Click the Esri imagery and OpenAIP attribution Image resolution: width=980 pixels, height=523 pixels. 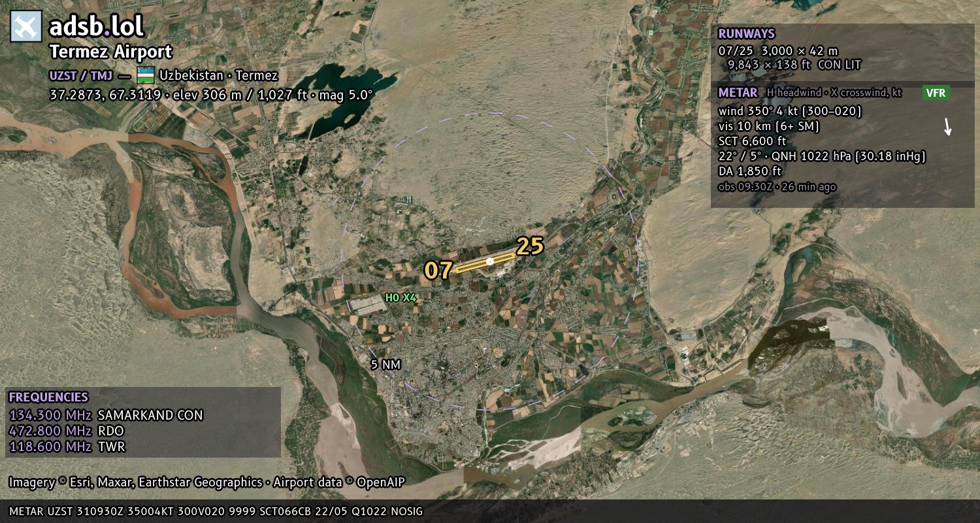[207, 482]
